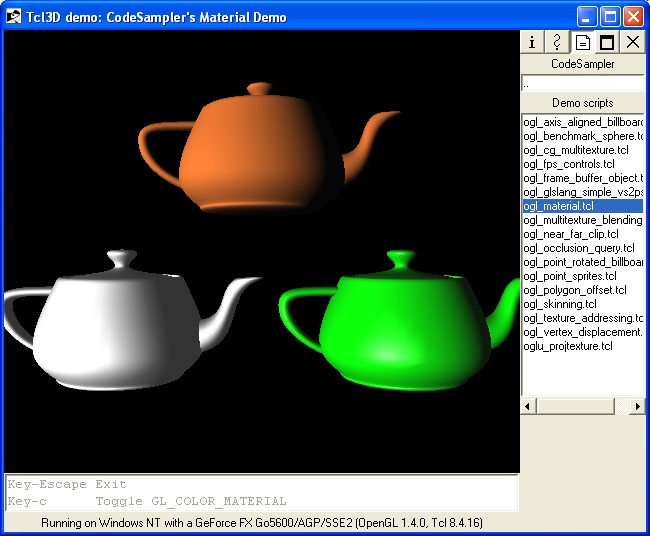650x536 pixels.
Task: Select ogl_frame_buffer_object script
Action: coord(583,178)
